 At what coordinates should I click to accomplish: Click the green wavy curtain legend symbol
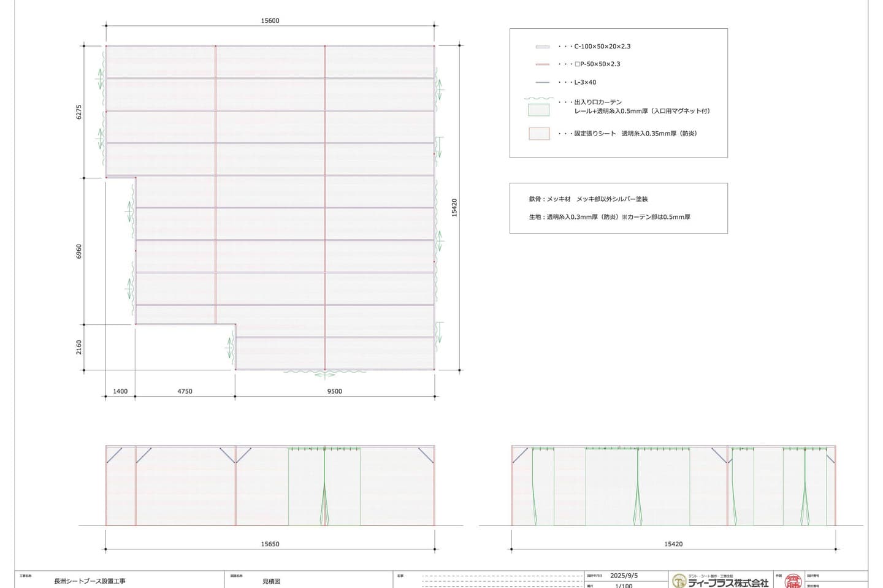coord(538,99)
